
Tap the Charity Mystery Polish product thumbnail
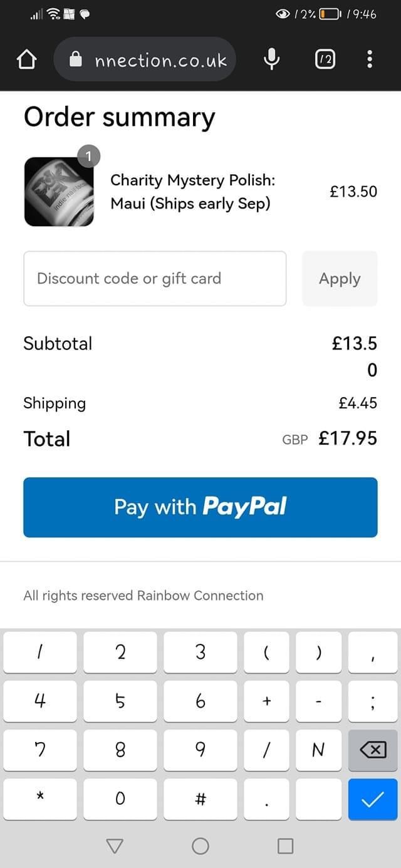point(59,191)
